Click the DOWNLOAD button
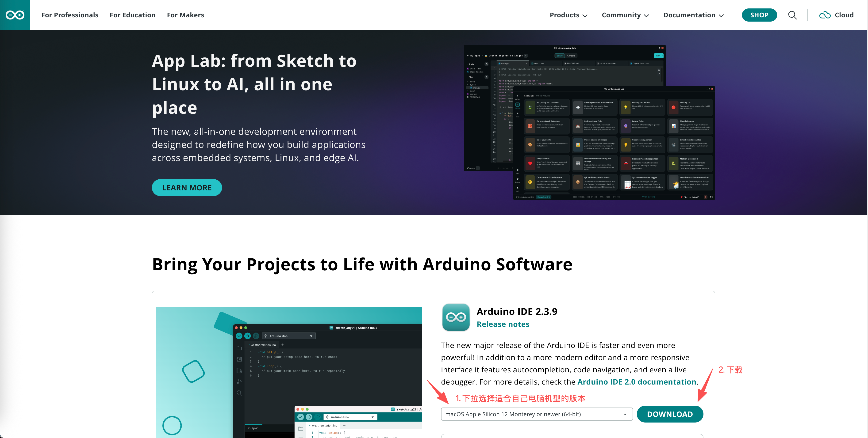868x438 pixels. point(670,414)
